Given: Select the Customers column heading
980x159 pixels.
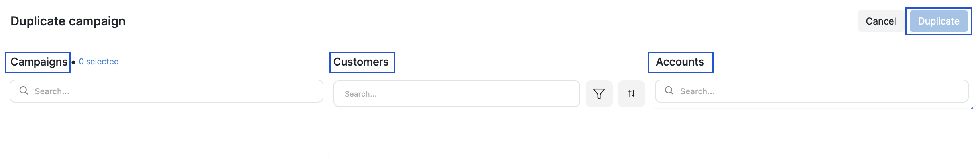Looking at the screenshot, I should tap(361, 62).
